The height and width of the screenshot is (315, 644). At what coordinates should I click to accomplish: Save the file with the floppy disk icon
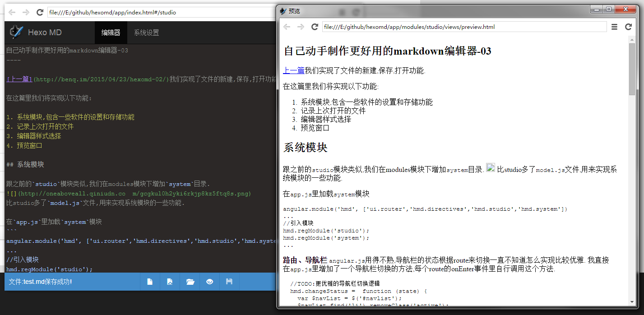pyautogui.click(x=229, y=282)
